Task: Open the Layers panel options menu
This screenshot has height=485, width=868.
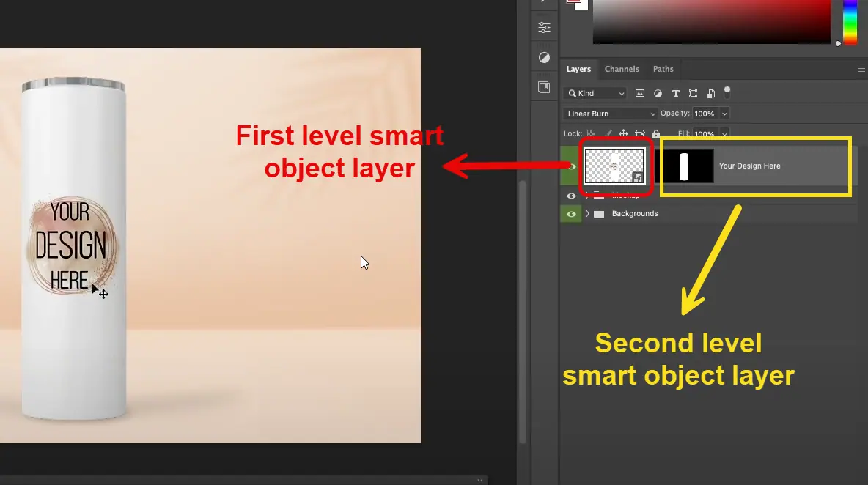Action: [x=861, y=69]
